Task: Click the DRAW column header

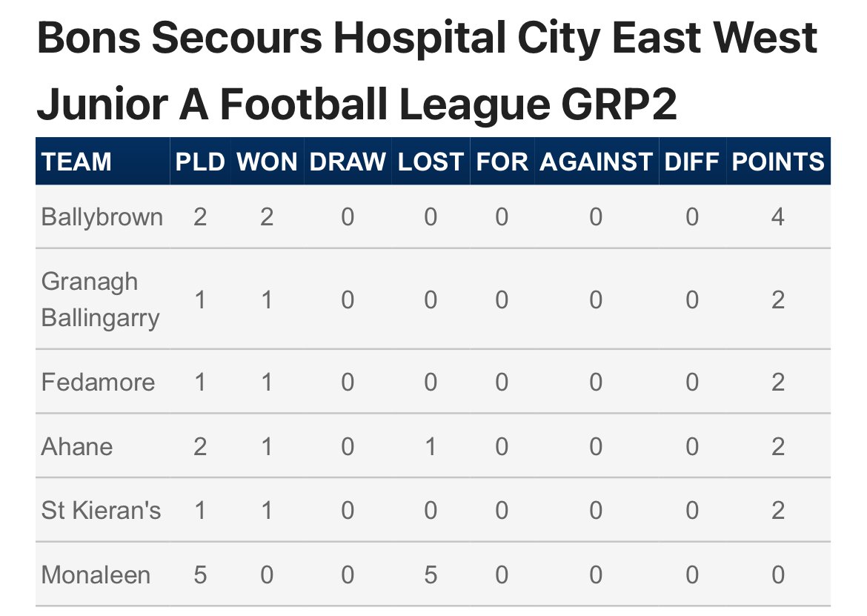Action: [x=348, y=162]
